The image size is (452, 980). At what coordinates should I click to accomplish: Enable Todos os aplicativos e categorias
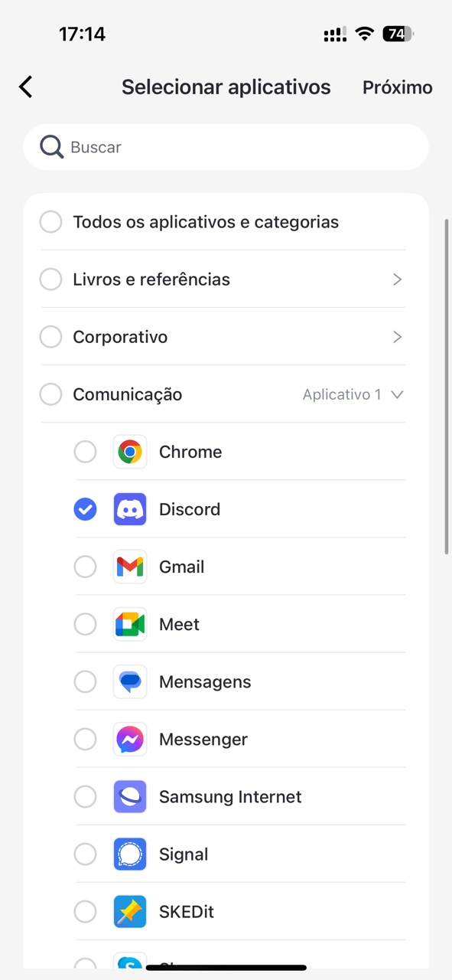click(x=50, y=221)
